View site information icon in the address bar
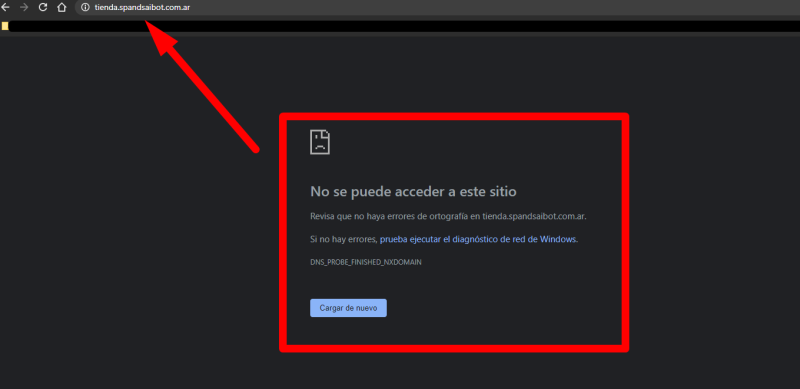Viewport: 800px width, 389px height. tap(85, 8)
